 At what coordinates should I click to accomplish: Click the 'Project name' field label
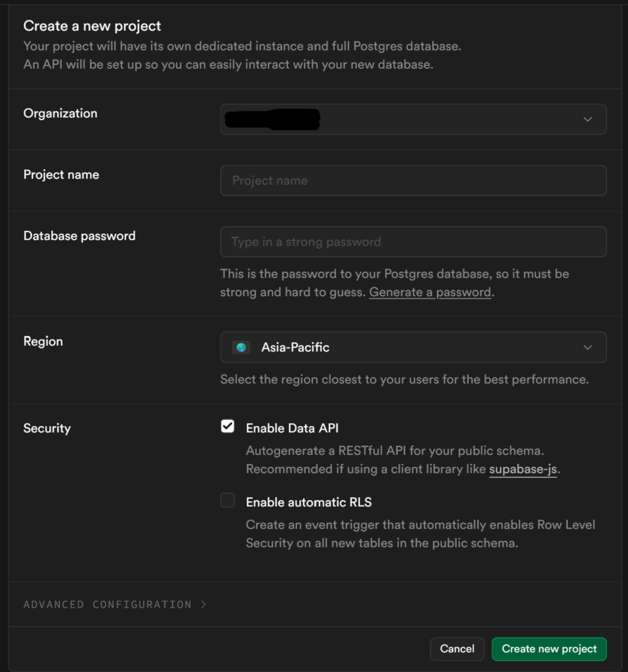(x=61, y=175)
